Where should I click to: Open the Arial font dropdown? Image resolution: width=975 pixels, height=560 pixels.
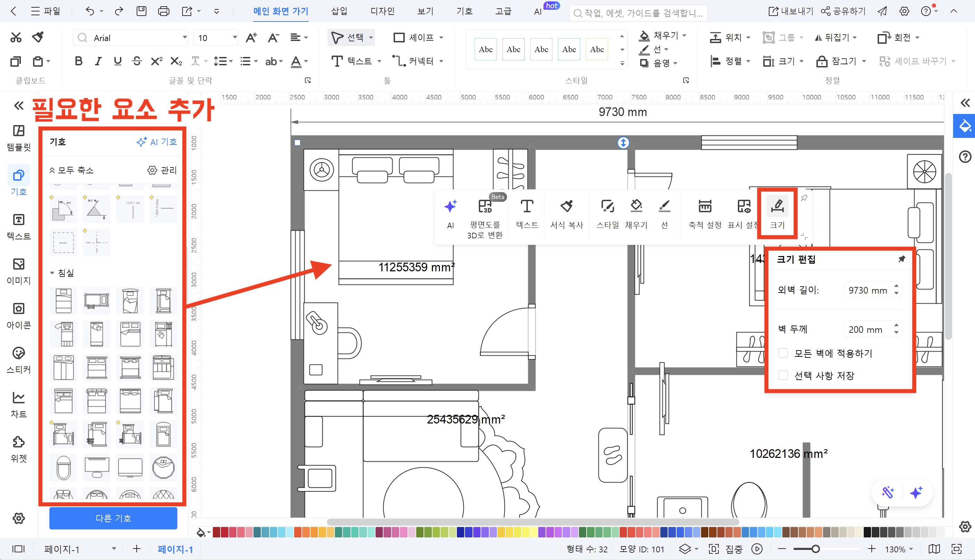click(x=185, y=37)
